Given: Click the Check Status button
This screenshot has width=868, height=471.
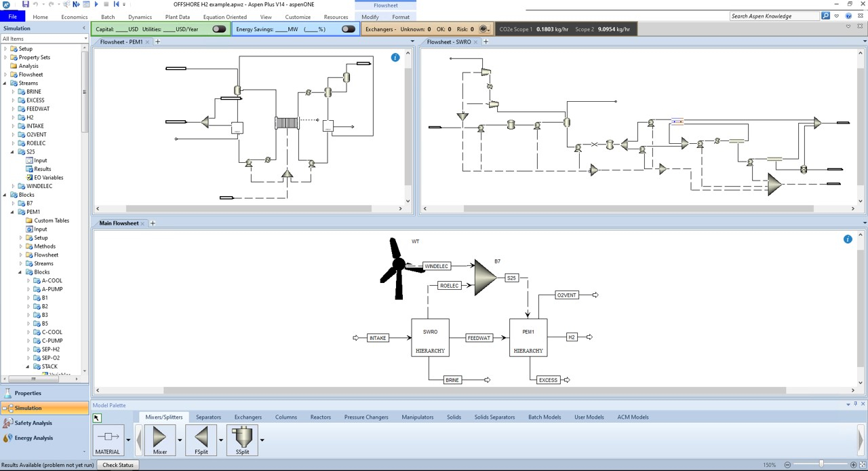Looking at the screenshot, I should 118,465.
